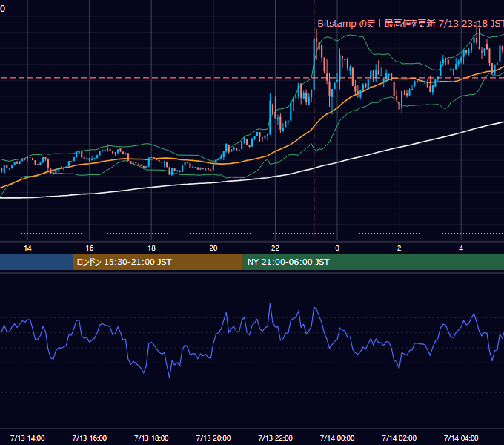Click the 7/14 02:00 bottom axis label
The width and height of the screenshot is (504, 445).
(399, 438)
